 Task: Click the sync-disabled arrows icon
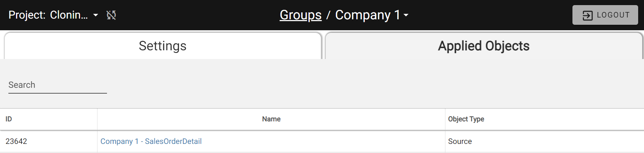(111, 15)
